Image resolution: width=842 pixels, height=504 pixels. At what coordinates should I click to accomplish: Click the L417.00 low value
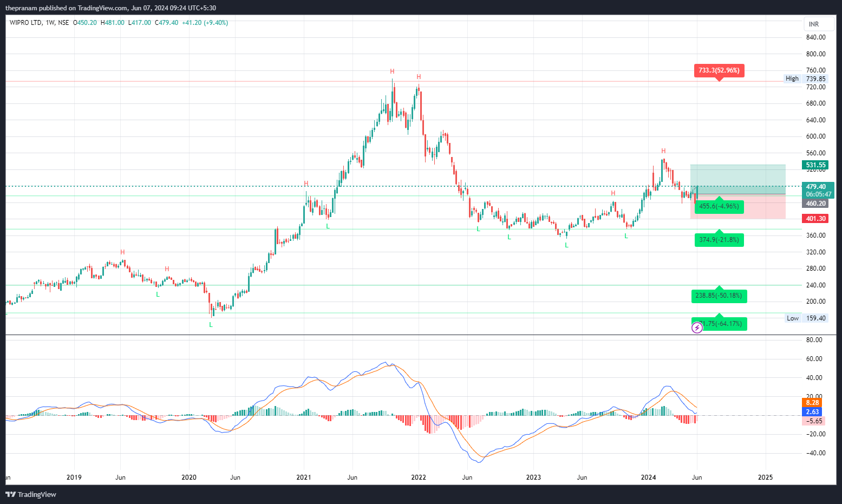coord(140,23)
